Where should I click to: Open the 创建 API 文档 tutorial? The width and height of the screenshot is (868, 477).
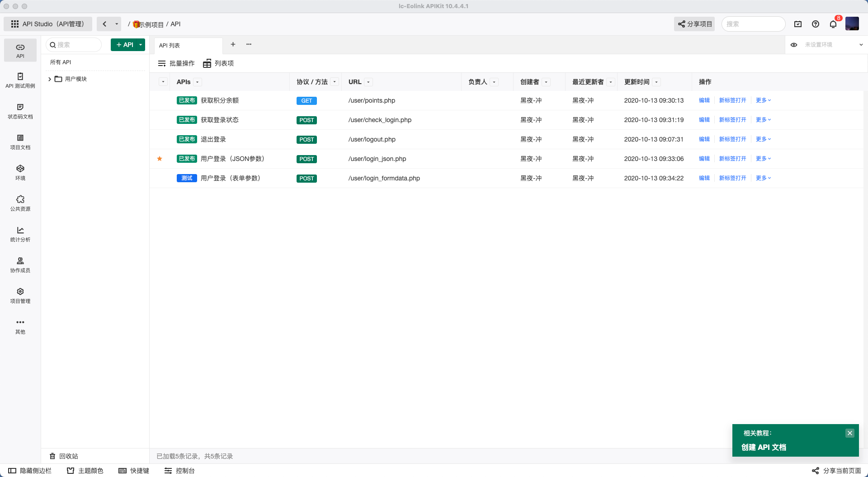[764, 447]
